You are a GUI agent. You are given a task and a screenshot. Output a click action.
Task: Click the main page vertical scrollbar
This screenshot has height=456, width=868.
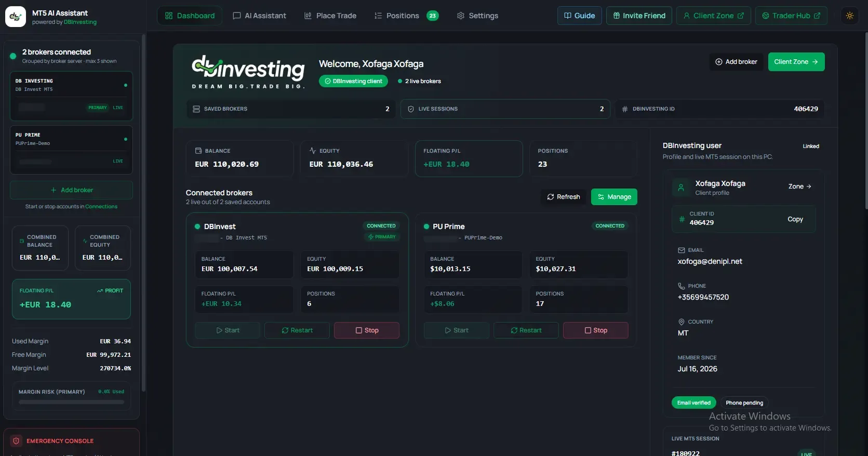coord(865,120)
